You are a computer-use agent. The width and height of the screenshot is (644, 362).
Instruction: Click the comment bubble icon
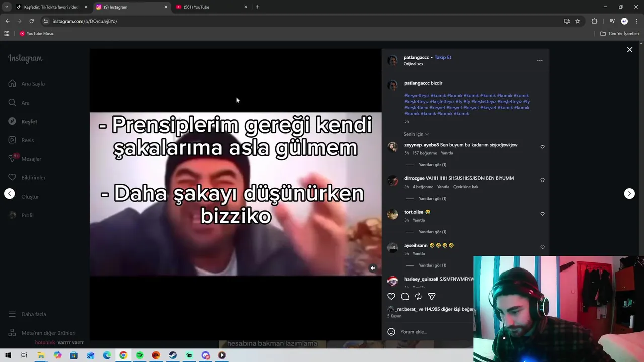tap(405, 297)
